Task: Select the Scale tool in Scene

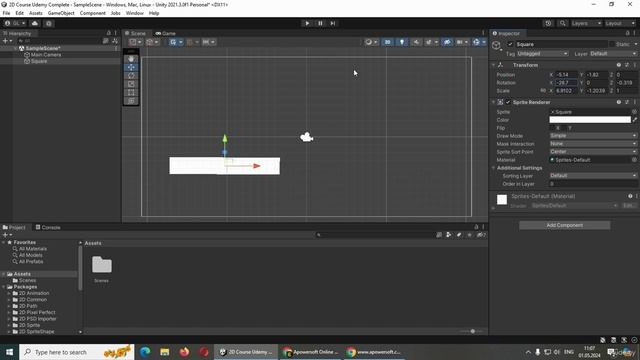Action: point(131,84)
